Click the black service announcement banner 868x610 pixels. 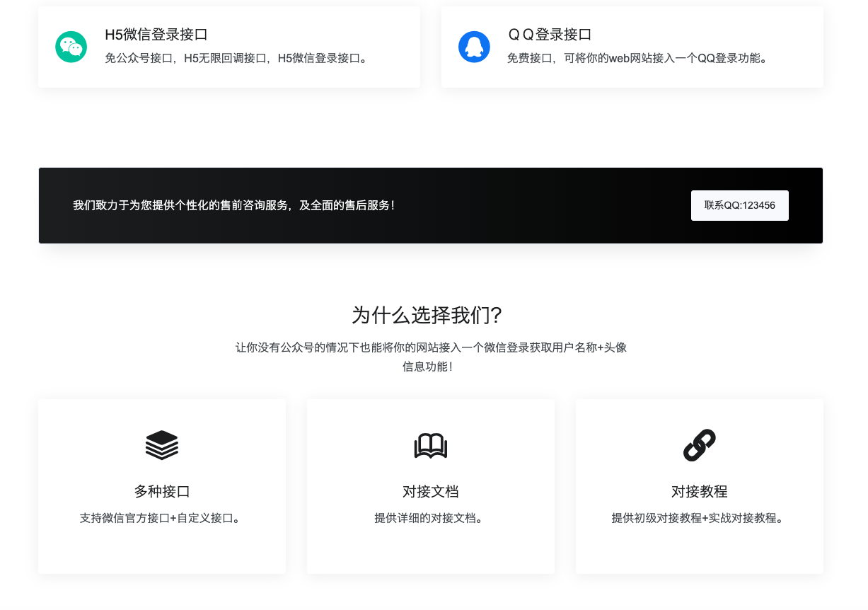(430, 205)
